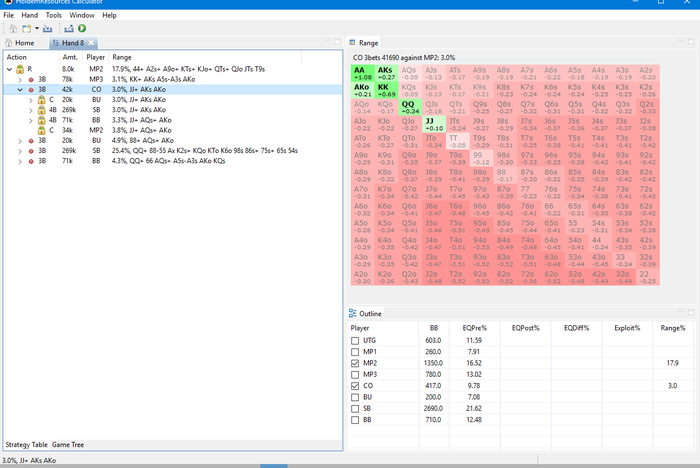Click the Amt. column header
700x468 pixels.
click(70, 57)
